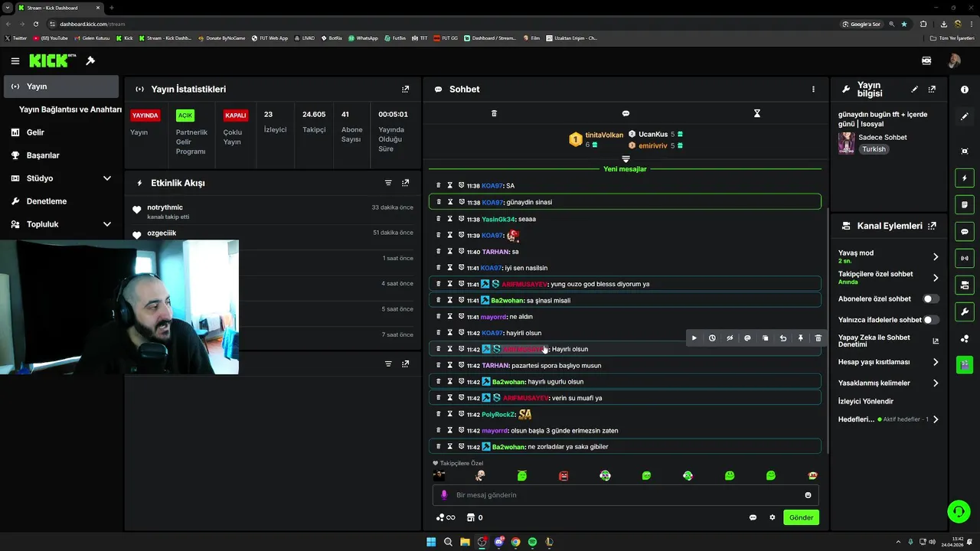980x551 pixels.
Task: Open chat settings gear next to Gönder
Action: pyautogui.click(x=772, y=517)
